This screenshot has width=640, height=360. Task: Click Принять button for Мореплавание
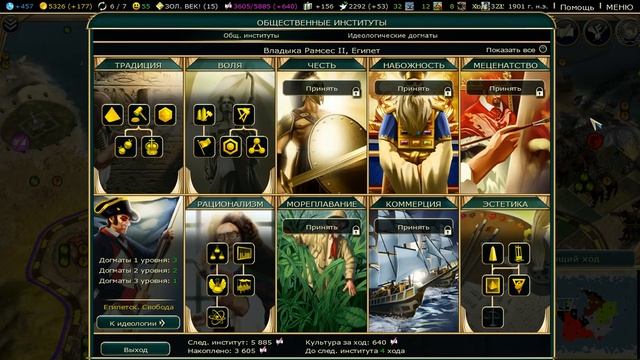point(322,227)
